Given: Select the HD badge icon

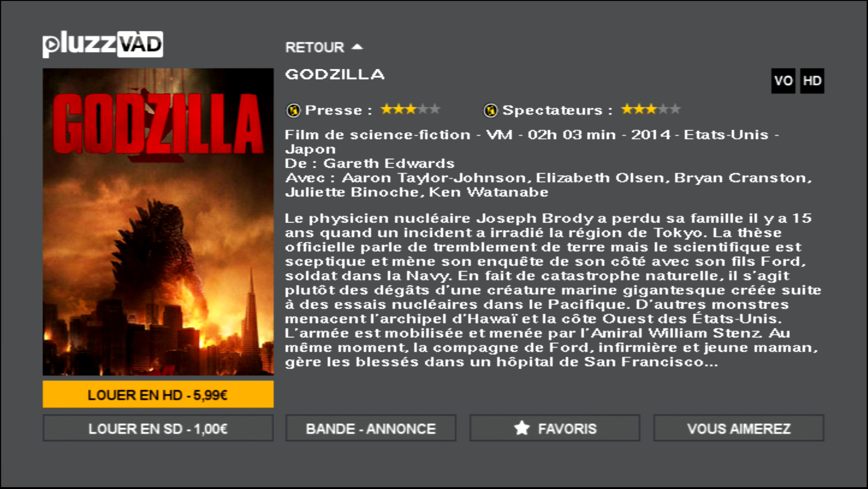Looking at the screenshot, I should tap(812, 81).
